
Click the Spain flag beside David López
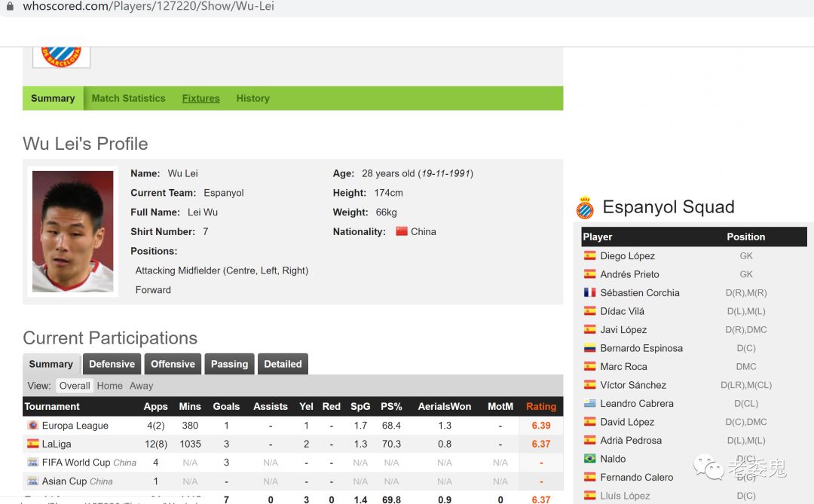pos(589,421)
